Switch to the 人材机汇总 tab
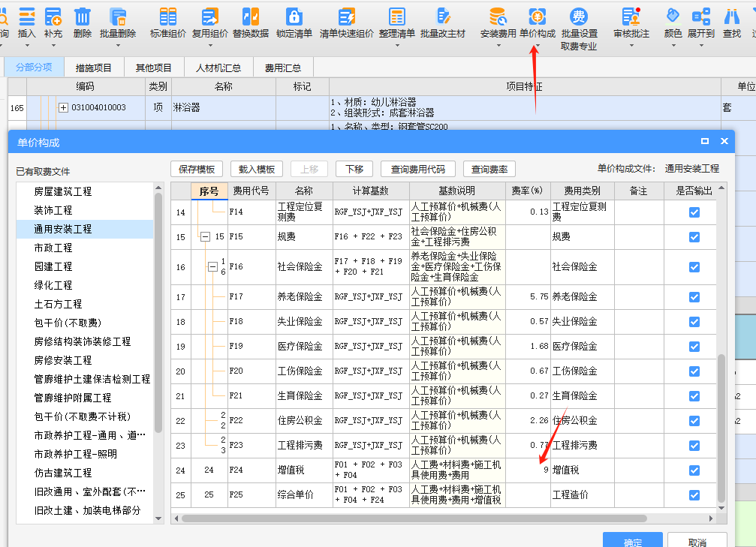This screenshot has width=756, height=547. pos(218,68)
